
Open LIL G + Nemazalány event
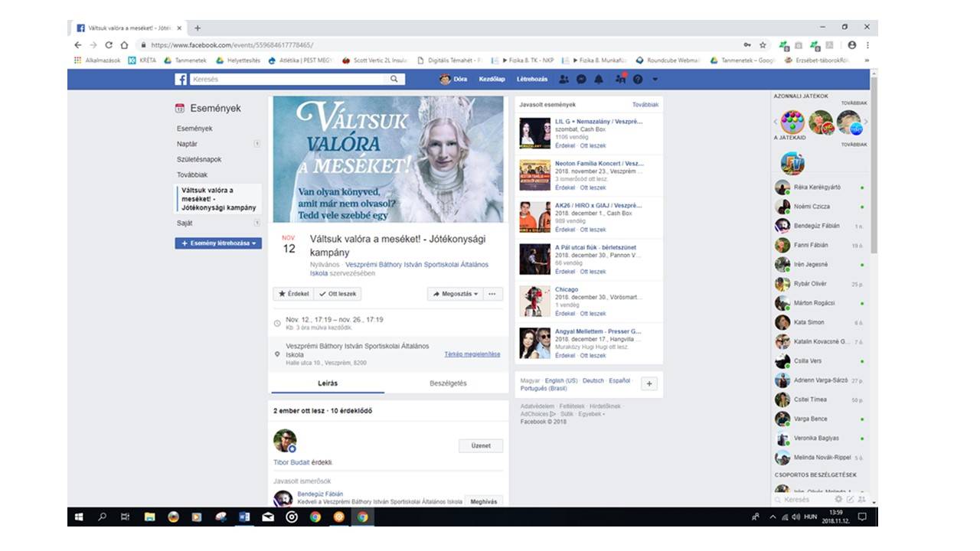tap(599, 122)
